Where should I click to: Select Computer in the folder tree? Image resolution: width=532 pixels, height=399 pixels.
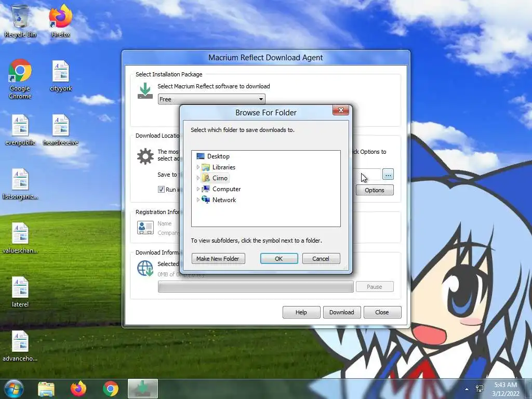[221, 189]
